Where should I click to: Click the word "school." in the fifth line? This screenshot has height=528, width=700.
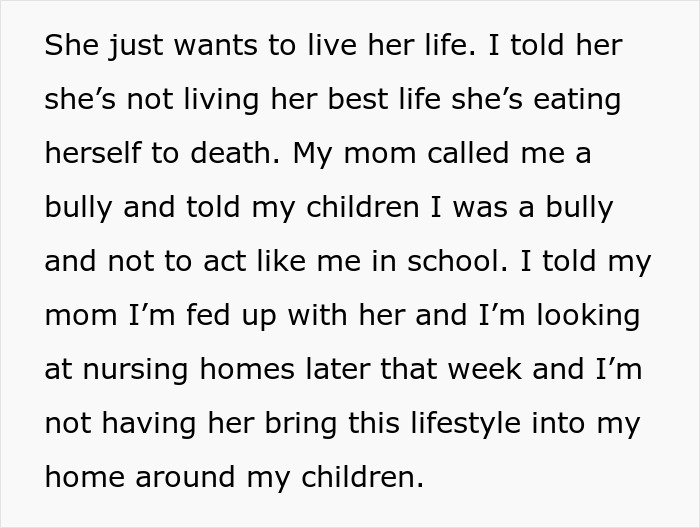(457, 261)
